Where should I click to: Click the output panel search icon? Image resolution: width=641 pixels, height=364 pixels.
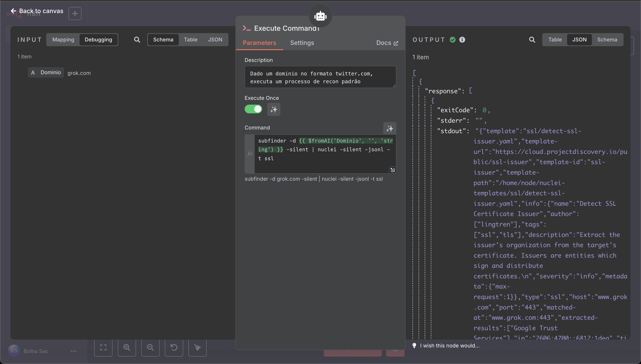click(532, 39)
